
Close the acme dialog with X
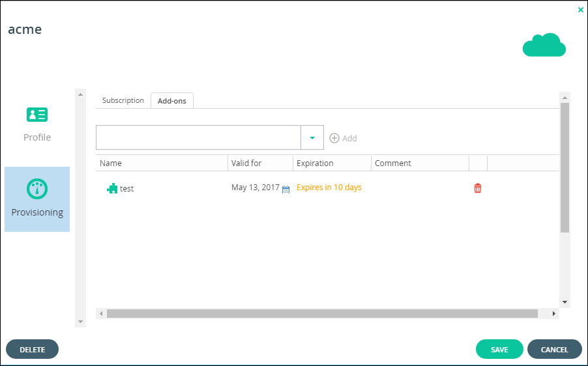pyautogui.click(x=580, y=10)
